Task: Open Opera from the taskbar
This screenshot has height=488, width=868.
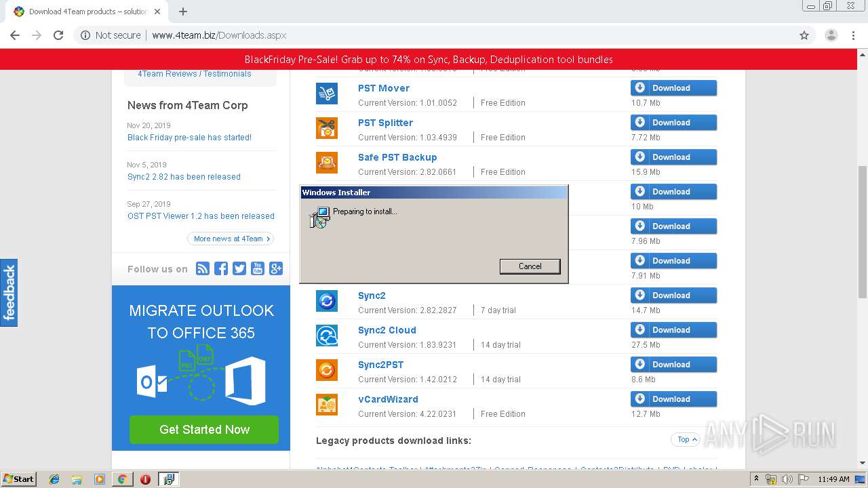Action: 145,479
